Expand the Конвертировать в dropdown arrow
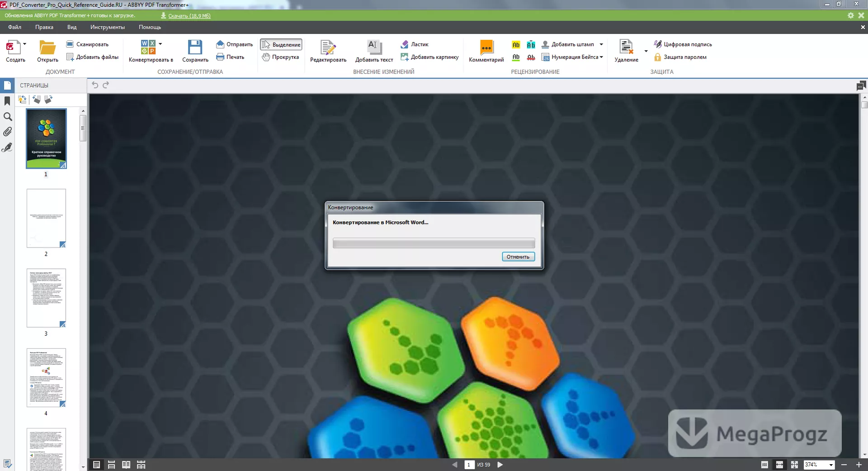The height and width of the screenshot is (471, 868). click(x=160, y=44)
